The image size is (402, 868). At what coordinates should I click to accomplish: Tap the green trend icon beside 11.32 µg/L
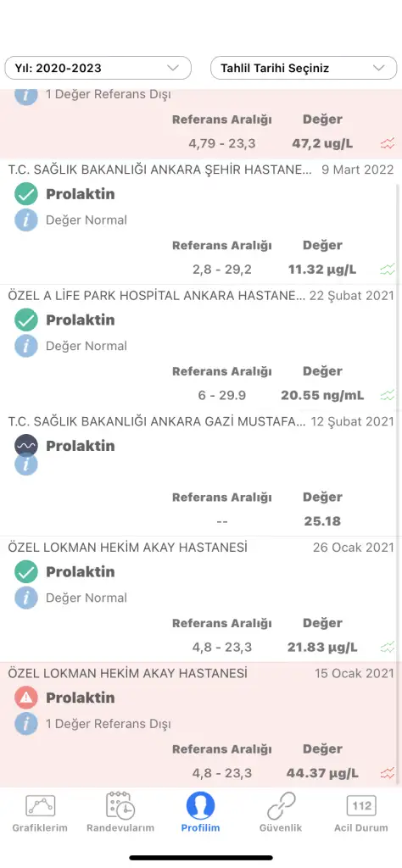[x=388, y=270]
